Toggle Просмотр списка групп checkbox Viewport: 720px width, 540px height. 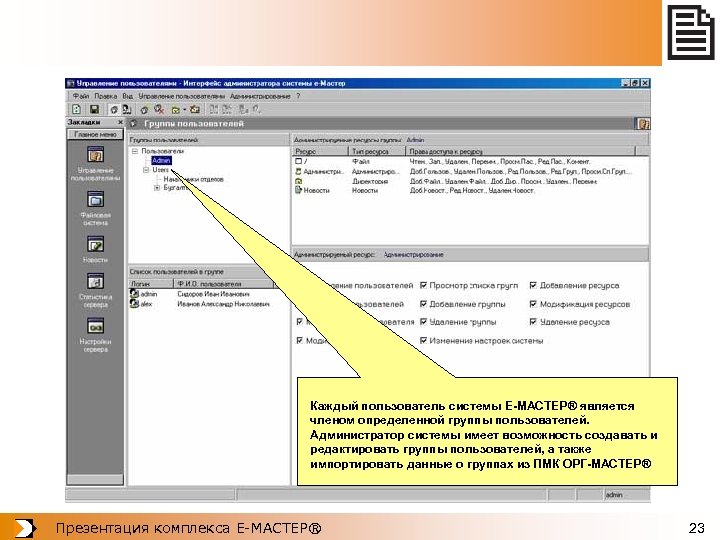tap(423, 285)
